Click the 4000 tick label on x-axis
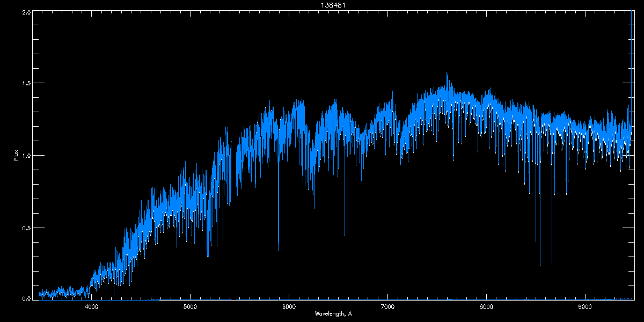The width and height of the screenshot is (644, 322). [92, 307]
